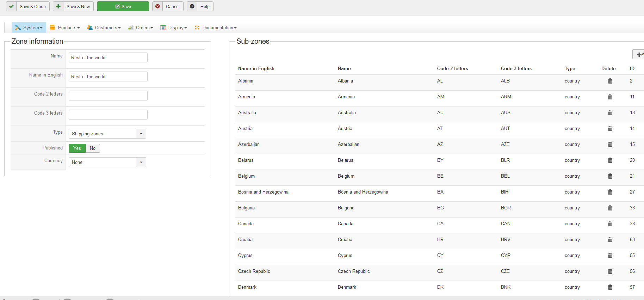Screen dimensions: 644x300
Task: Click the green Save button
Action: (x=123, y=6)
